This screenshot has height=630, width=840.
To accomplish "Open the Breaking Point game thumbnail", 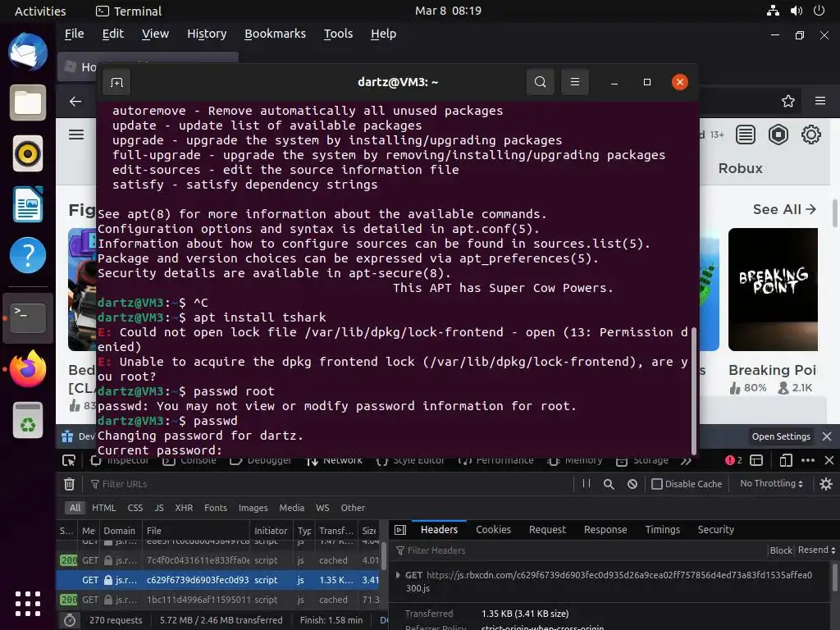I will click(773, 290).
